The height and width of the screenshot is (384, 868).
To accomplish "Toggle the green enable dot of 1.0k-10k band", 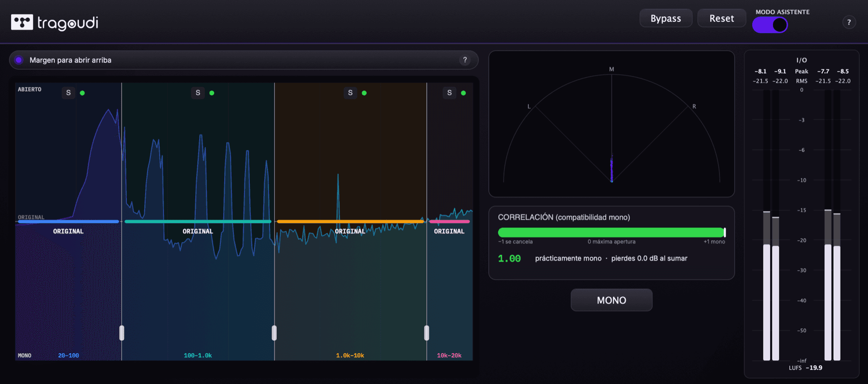I will [364, 93].
